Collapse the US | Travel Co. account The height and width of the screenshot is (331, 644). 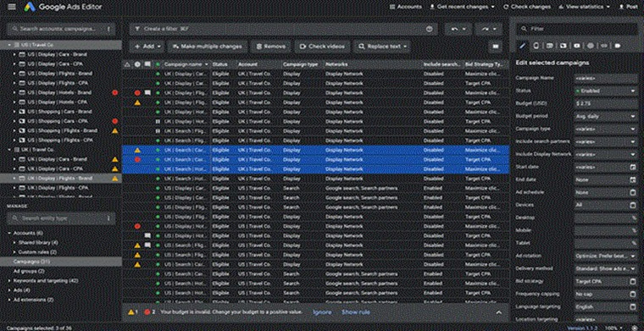(9, 45)
